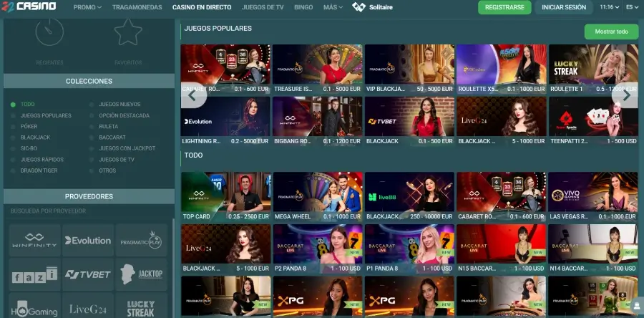Filter by Fazi provider logo

click(34, 274)
